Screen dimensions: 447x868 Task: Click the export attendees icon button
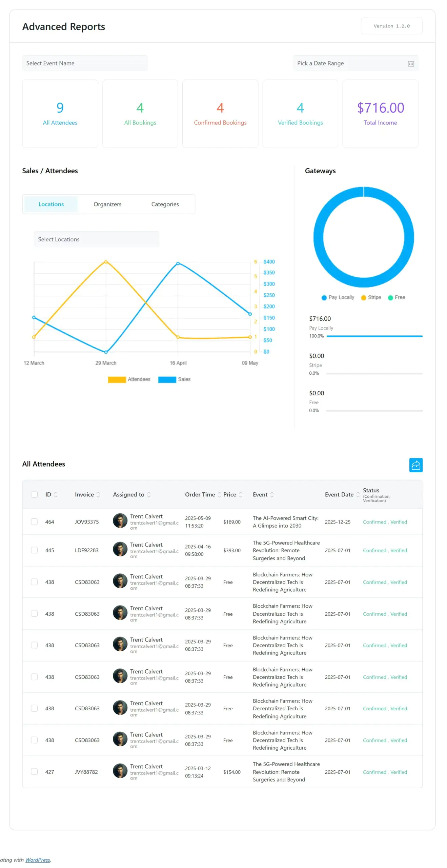click(415, 465)
